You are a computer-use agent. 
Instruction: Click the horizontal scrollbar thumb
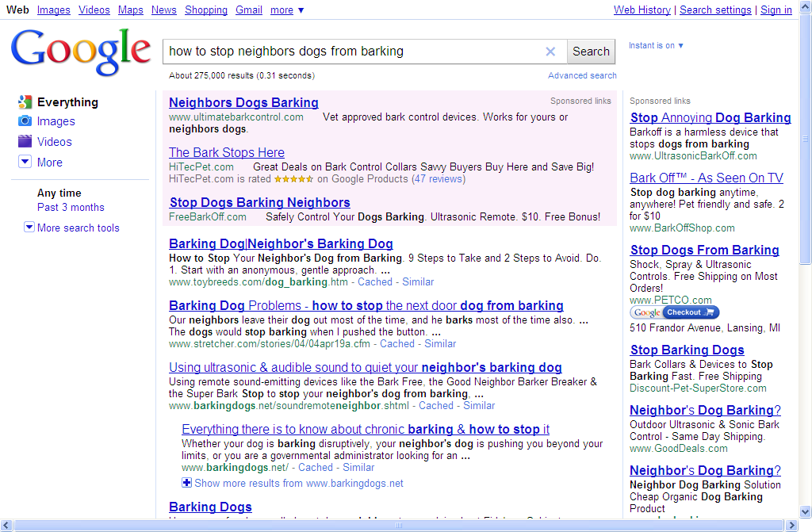click(x=399, y=526)
